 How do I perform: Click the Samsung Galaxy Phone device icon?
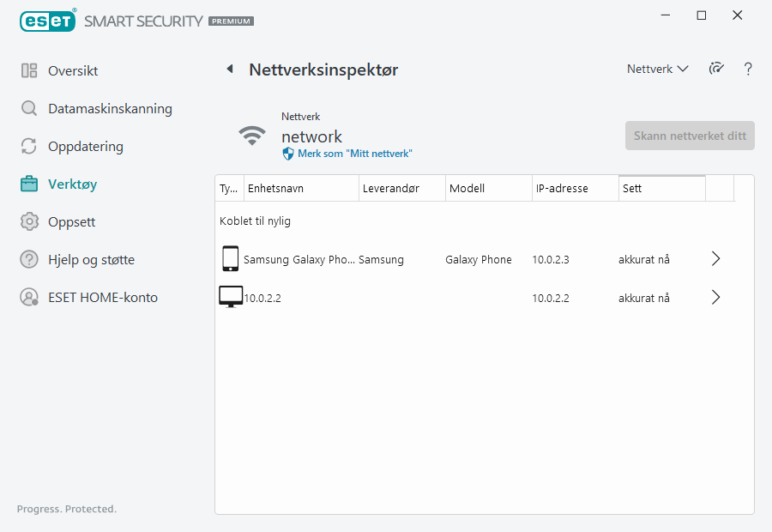[x=230, y=259]
